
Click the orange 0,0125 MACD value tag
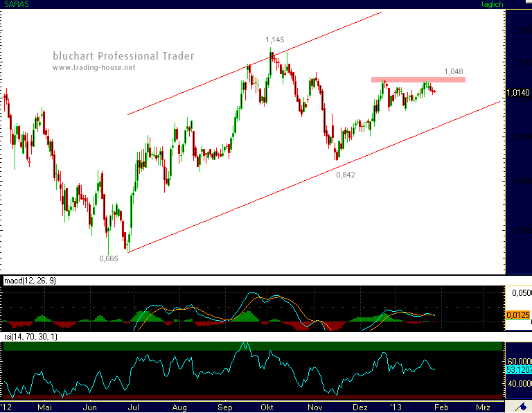[517, 315]
